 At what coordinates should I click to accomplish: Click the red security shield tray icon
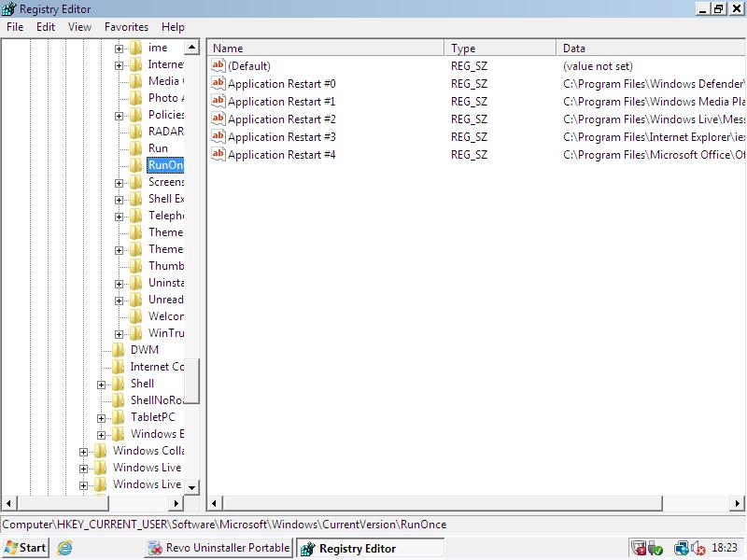click(x=639, y=549)
